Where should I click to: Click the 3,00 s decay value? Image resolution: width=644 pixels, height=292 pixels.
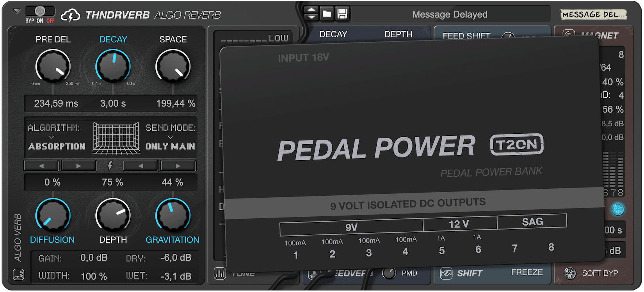pyautogui.click(x=113, y=103)
